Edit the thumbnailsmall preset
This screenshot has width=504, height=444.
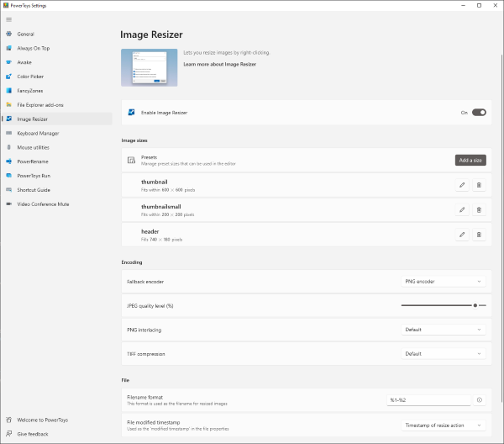(x=462, y=209)
